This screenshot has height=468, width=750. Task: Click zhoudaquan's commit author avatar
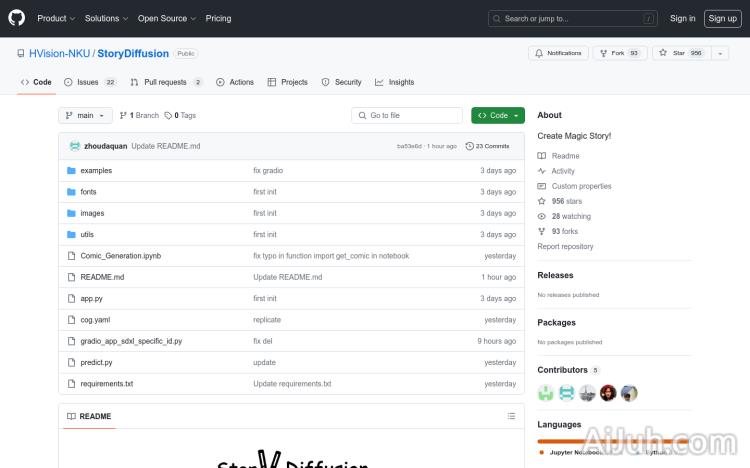coord(75,146)
